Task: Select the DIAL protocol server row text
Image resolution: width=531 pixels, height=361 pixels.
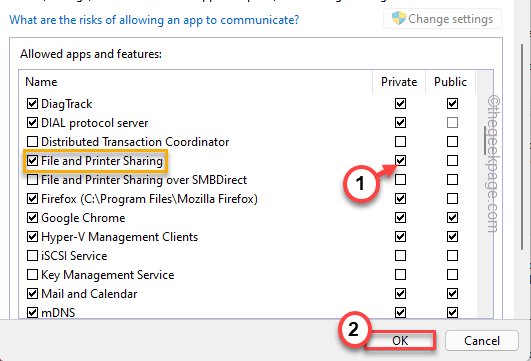Action: [94, 123]
